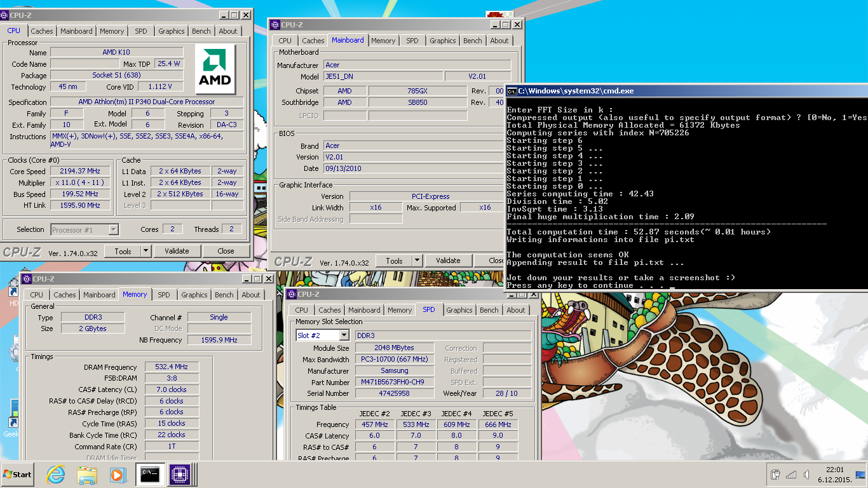Select Graphics tab in the Mainboard window

coord(443,41)
